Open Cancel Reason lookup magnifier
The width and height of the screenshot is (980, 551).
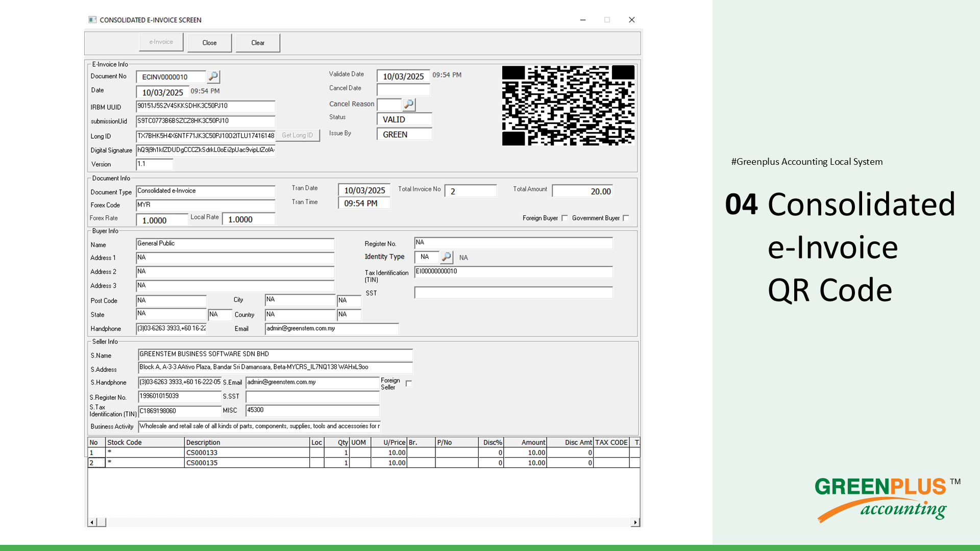pyautogui.click(x=409, y=105)
